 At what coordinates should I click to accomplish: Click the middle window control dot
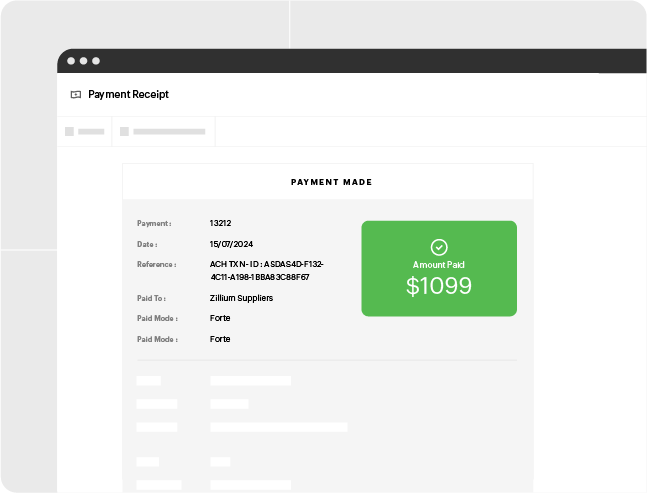click(x=84, y=61)
